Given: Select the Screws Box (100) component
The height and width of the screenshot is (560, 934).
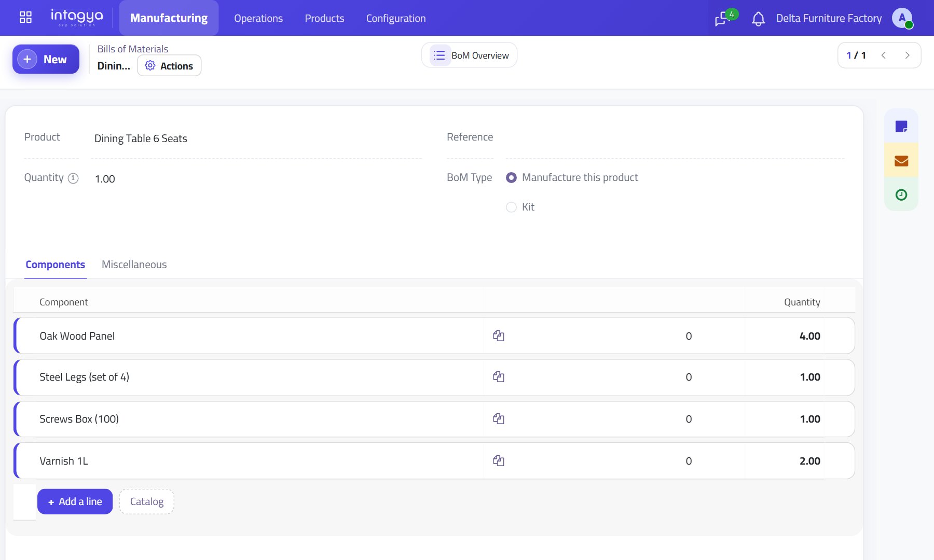Looking at the screenshot, I should 79,419.
